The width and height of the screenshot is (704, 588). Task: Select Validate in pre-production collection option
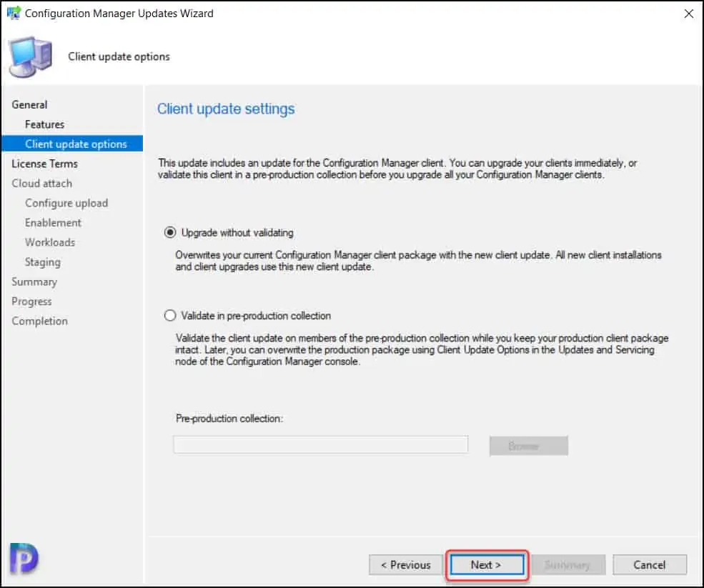click(x=170, y=316)
